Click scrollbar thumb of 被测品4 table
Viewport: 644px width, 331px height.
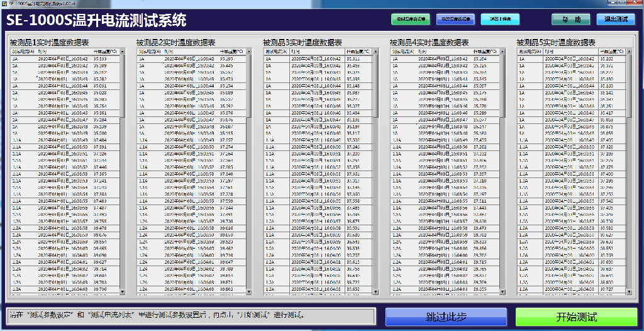point(502,86)
